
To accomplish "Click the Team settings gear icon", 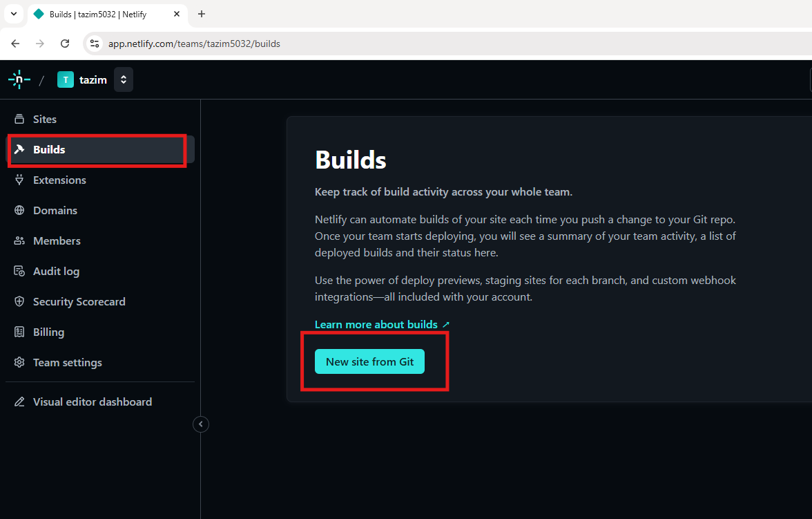I will tap(19, 362).
